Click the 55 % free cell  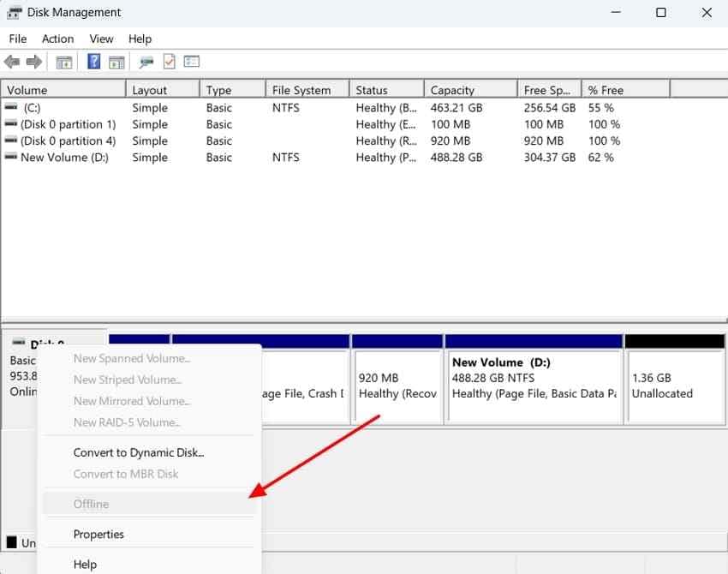coord(600,108)
